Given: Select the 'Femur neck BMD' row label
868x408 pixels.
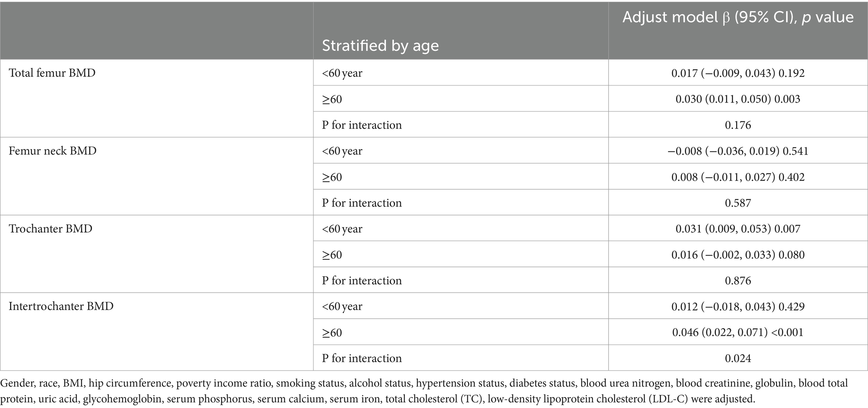Looking at the screenshot, I should [52, 151].
